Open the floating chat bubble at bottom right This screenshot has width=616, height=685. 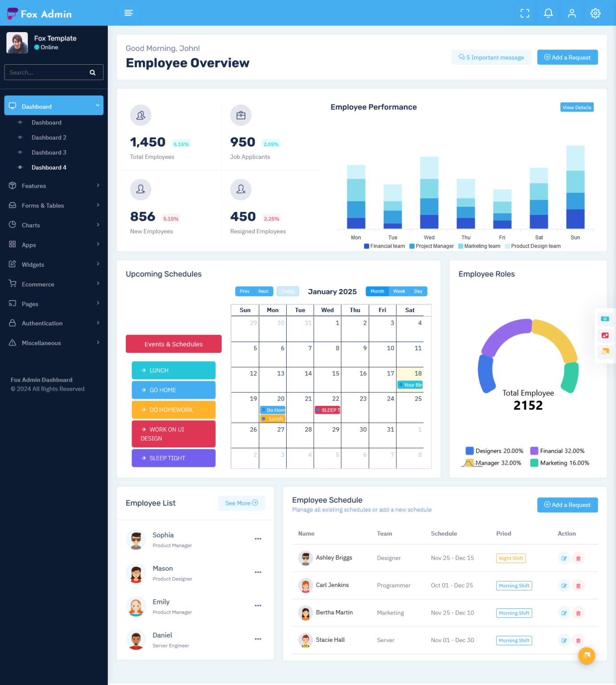[587, 656]
